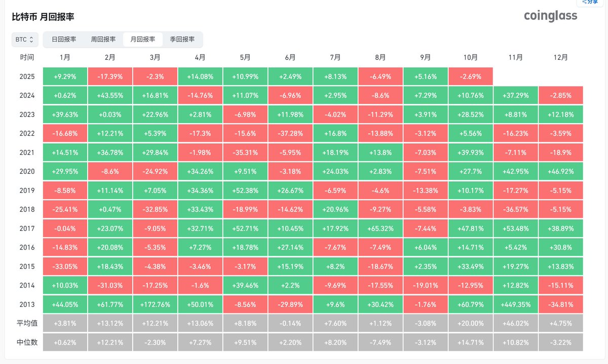Click the +172.76% cell for March 2013
The width and height of the screenshot is (608, 364).
(155, 304)
